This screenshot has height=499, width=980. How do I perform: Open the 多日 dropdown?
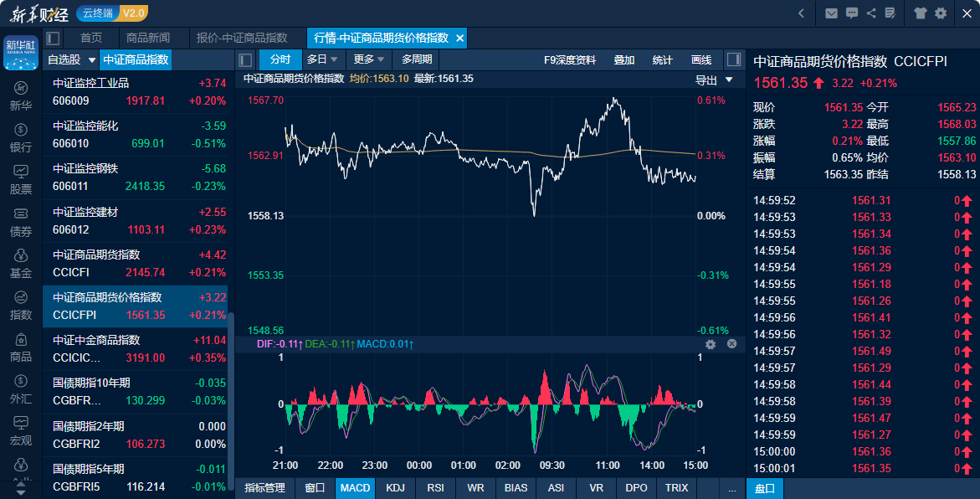pyautogui.click(x=322, y=59)
